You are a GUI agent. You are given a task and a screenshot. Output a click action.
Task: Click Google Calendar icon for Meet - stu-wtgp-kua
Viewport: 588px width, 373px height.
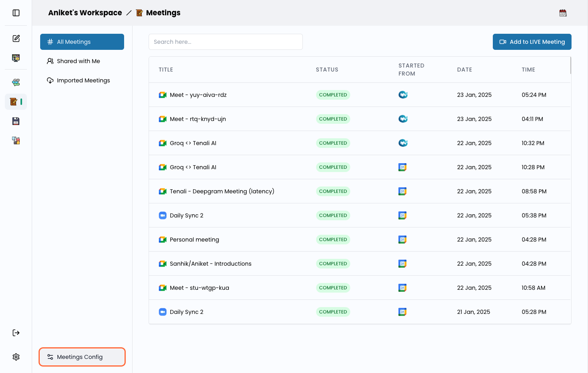[x=402, y=288]
